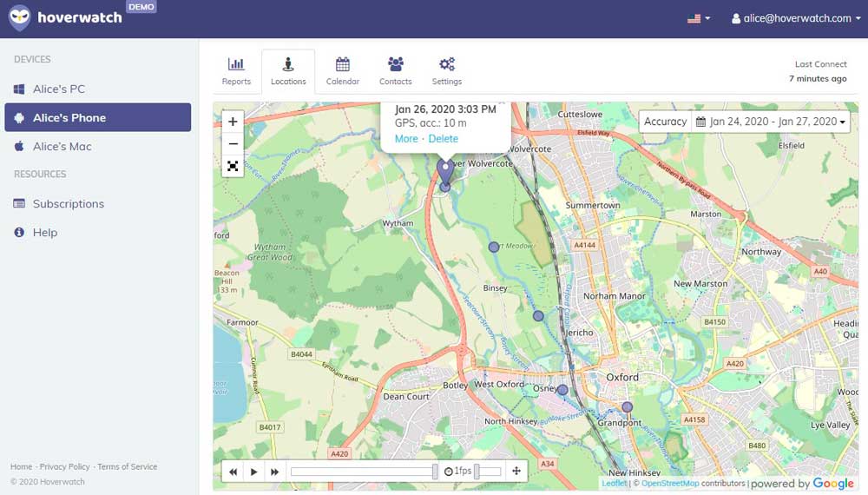The image size is (868, 495).
Task: Play the location history animation
Action: 254,472
